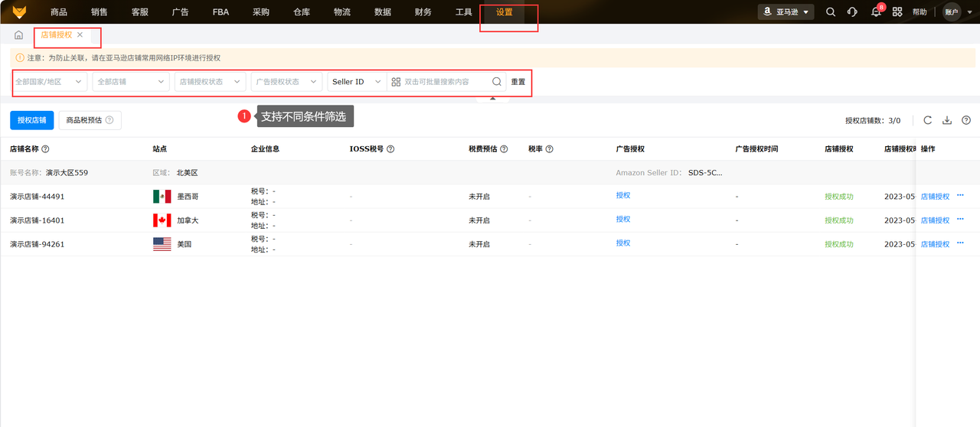Open the FBA menu
This screenshot has height=427, width=980.
click(x=220, y=12)
